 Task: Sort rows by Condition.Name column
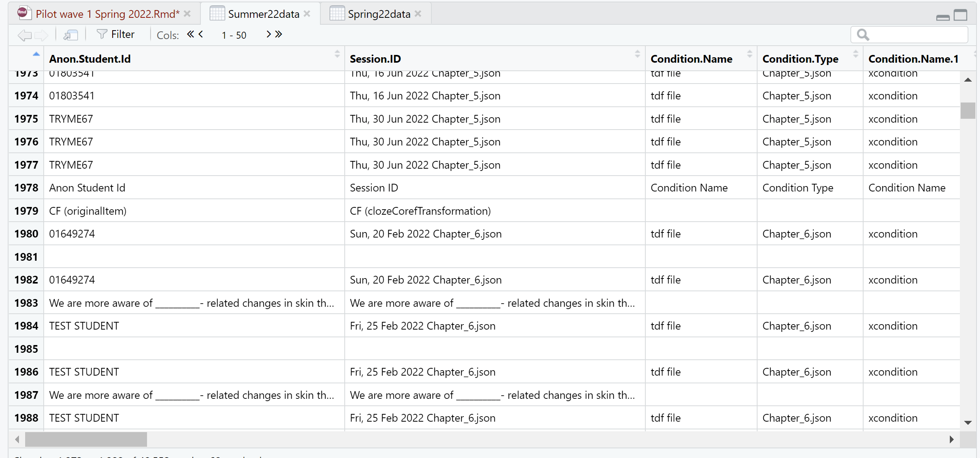tap(749, 55)
